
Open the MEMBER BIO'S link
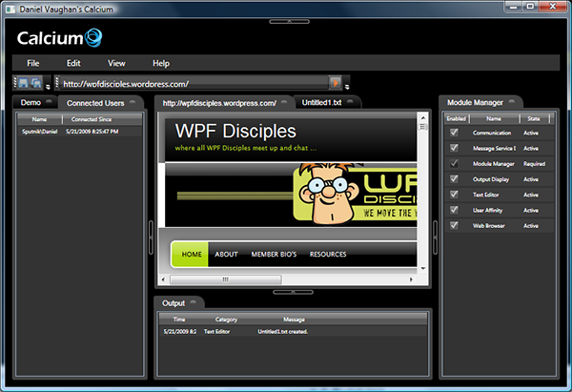click(x=274, y=254)
